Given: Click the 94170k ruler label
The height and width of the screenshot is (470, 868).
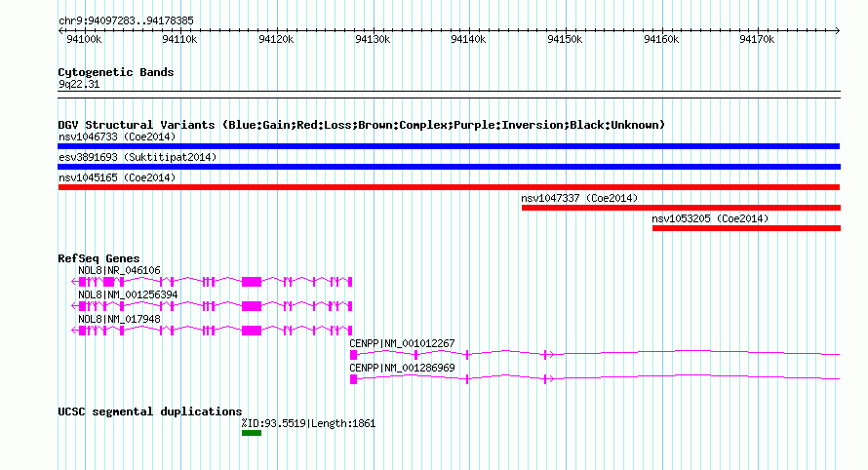Looking at the screenshot, I should click(x=757, y=39).
